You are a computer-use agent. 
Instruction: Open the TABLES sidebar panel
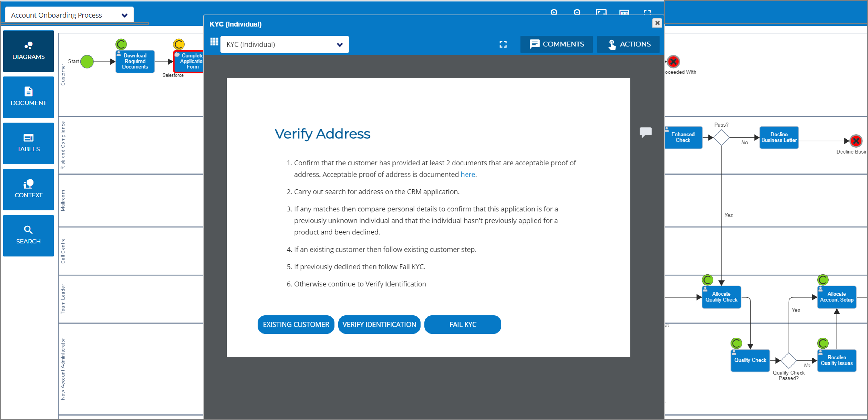(28, 143)
